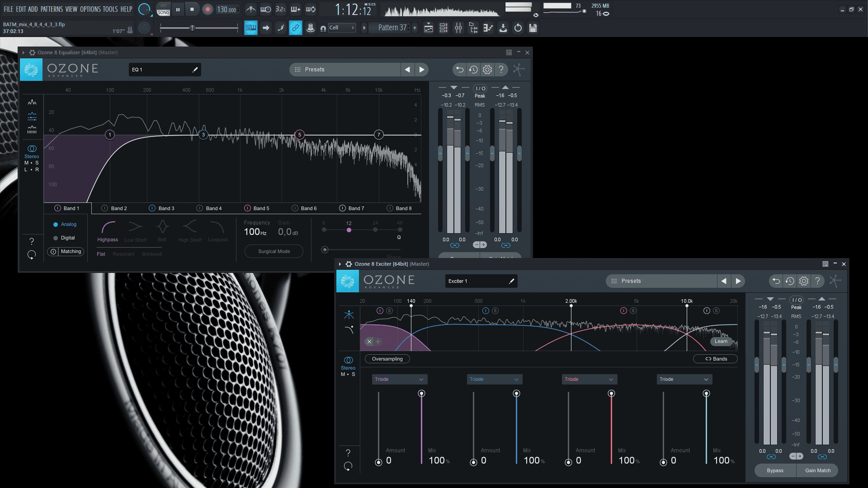Toggle typing keyboard to piano icon

click(250, 28)
